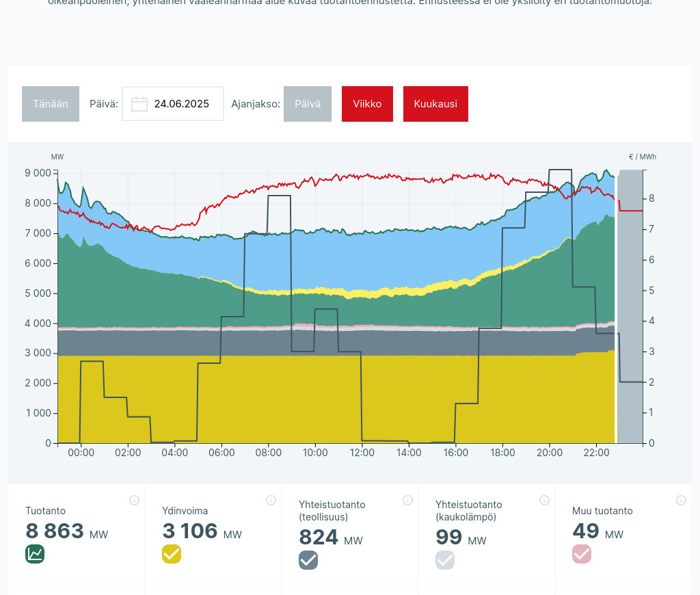Image resolution: width=700 pixels, height=595 pixels.
Task: Click the yellow nuclear power chart area
Action: [273, 404]
